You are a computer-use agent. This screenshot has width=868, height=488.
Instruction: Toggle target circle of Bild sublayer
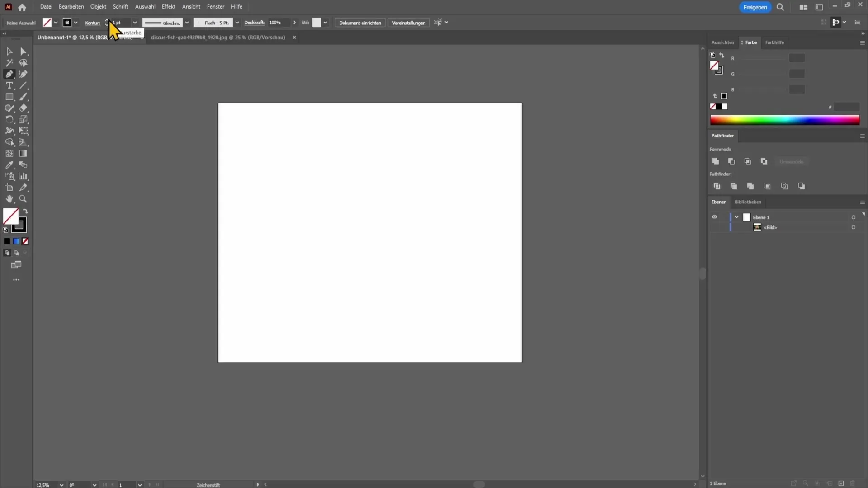click(x=854, y=227)
